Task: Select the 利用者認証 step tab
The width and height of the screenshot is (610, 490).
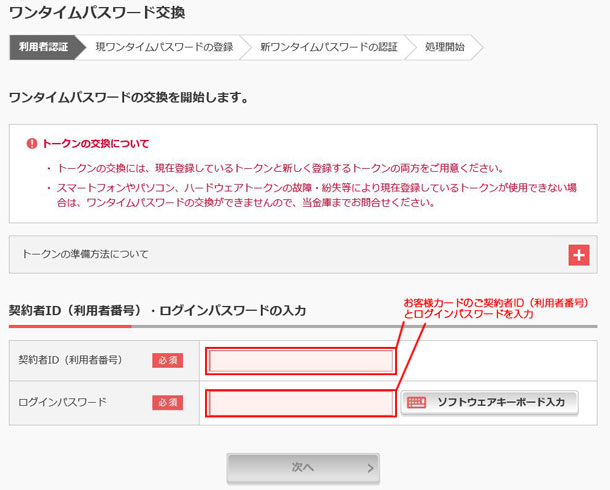Action: pyautogui.click(x=43, y=47)
